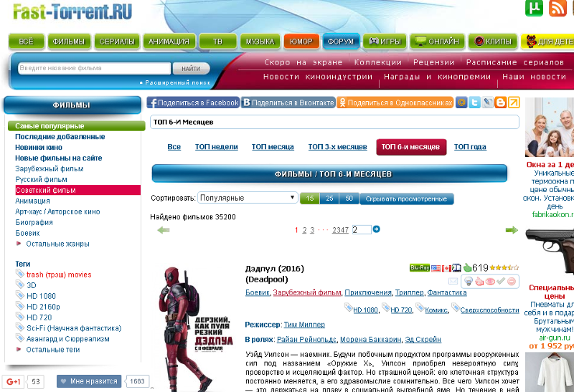Open the uTorrent icon in the header

coord(534,8)
